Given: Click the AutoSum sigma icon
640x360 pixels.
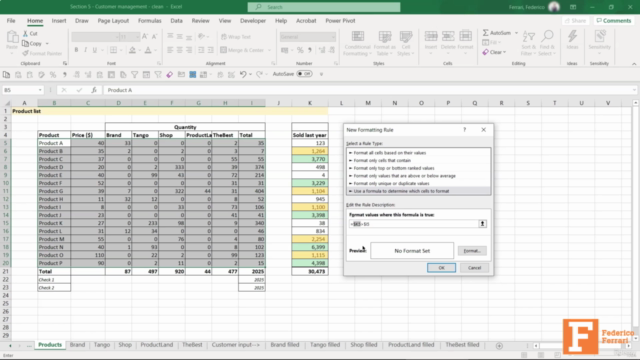Looking at the screenshot, I should pos(486,33).
